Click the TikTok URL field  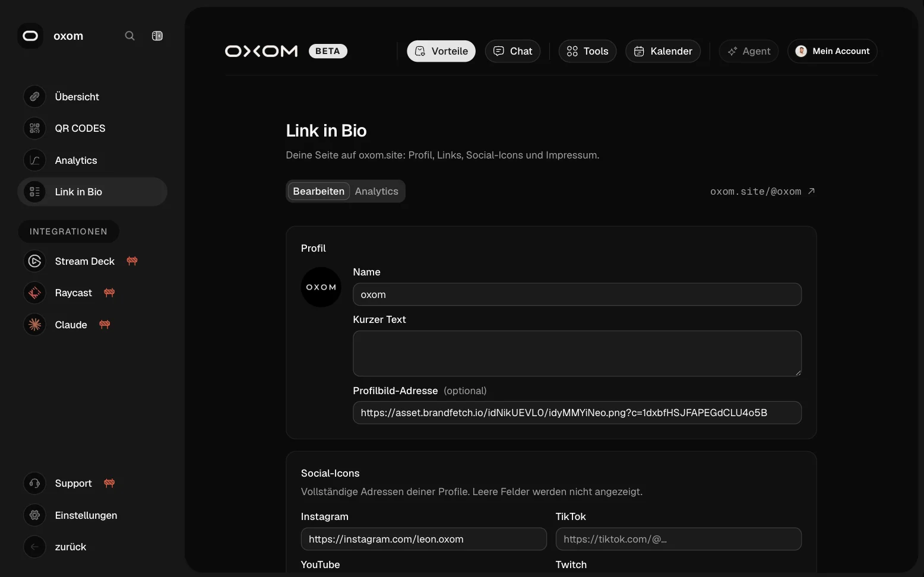(x=679, y=539)
